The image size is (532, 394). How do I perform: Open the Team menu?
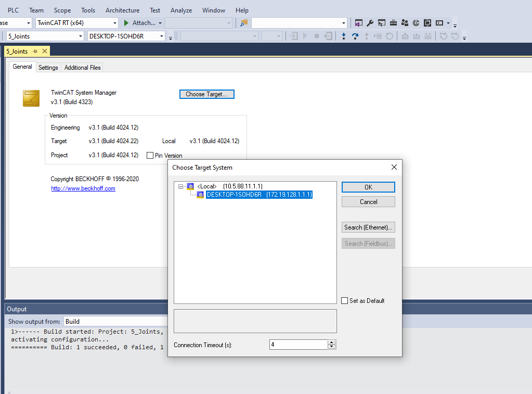tap(36, 10)
